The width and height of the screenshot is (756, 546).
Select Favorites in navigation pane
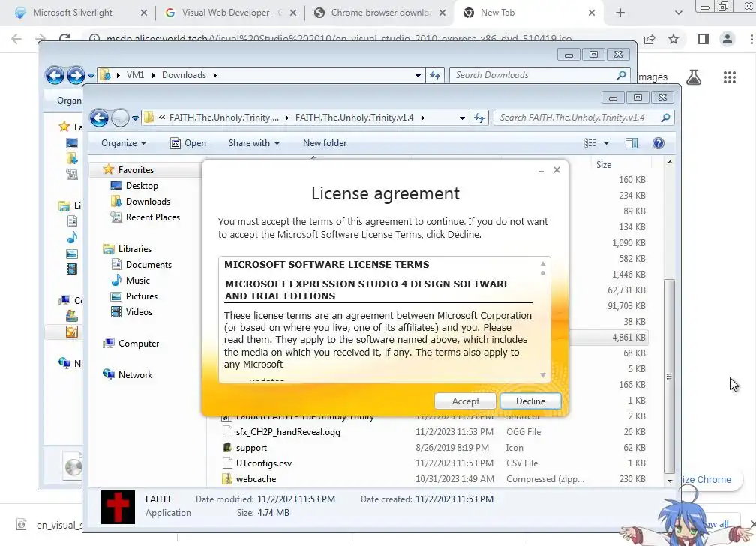136,169
